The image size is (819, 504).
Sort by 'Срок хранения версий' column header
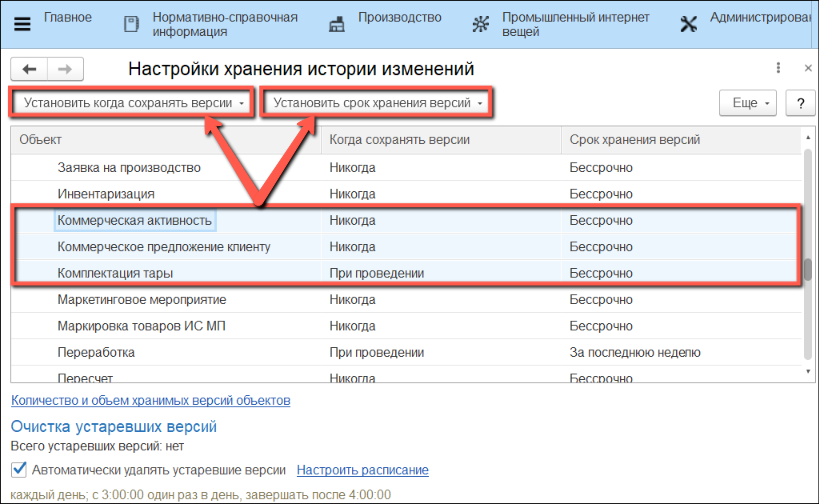(634, 140)
